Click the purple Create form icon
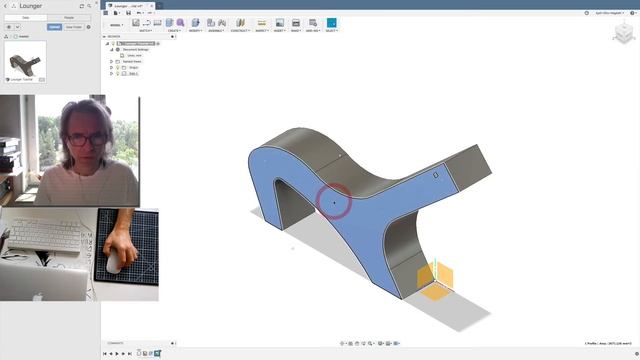The image size is (640, 360). [x=180, y=23]
